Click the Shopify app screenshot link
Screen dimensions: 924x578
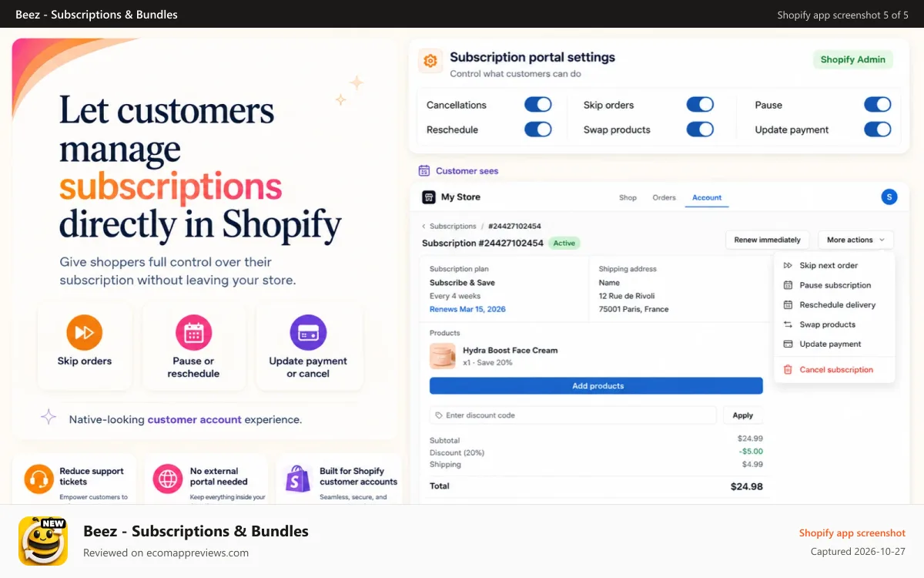(x=852, y=533)
